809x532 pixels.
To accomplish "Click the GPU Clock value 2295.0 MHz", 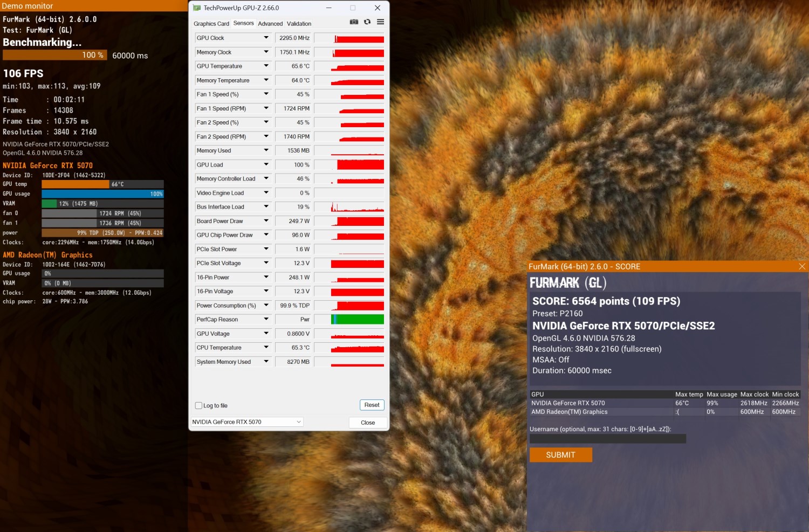I will 294,38.
